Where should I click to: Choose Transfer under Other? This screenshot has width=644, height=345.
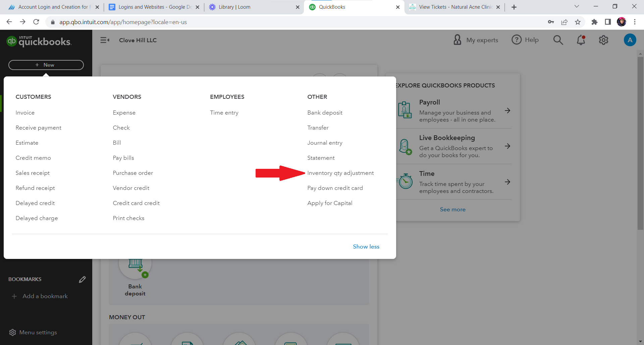[318, 128]
